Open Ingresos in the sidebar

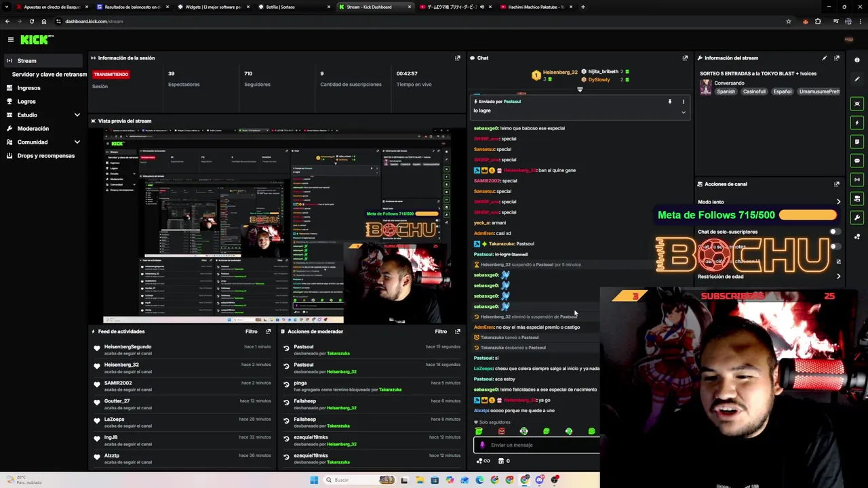(x=28, y=88)
